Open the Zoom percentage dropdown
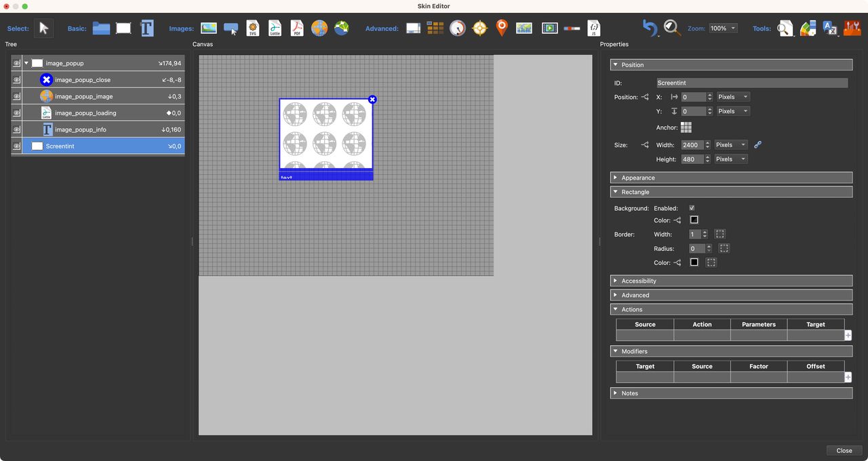868x461 pixels. click(723, 28)
